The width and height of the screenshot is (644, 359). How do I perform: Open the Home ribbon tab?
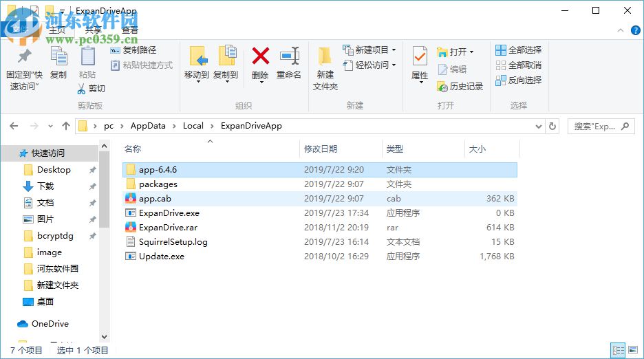pyautogui.click(x=57, y=30)
